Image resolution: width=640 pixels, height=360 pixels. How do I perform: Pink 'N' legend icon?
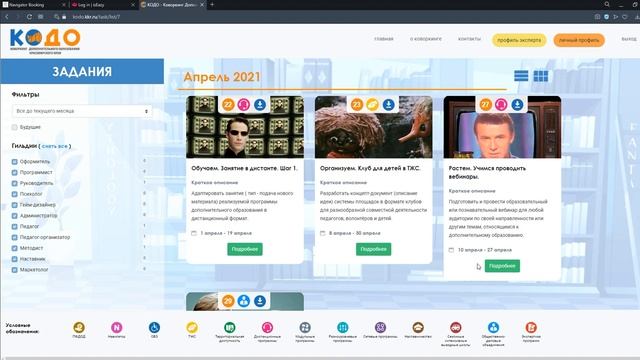point(117,327)
